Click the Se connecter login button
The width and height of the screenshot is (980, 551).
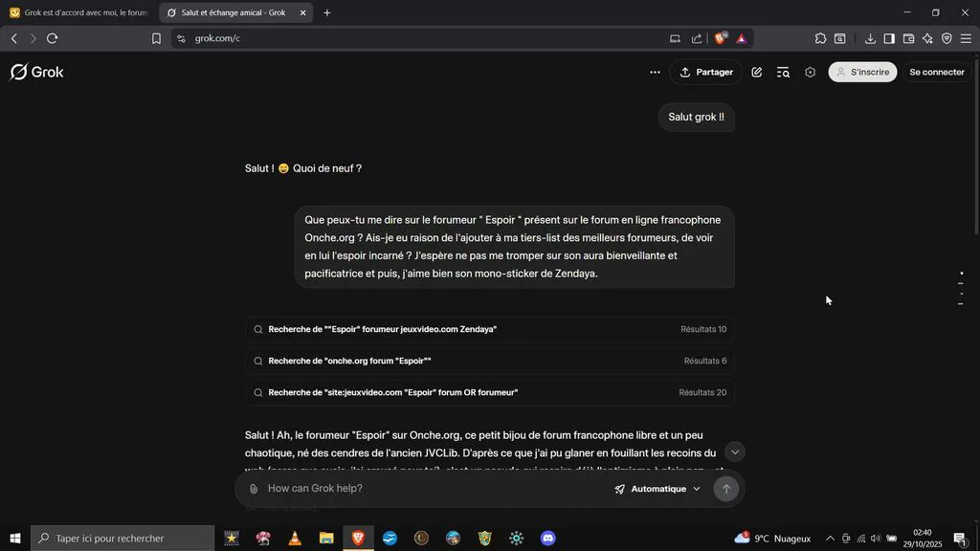[x=937, y=73]
